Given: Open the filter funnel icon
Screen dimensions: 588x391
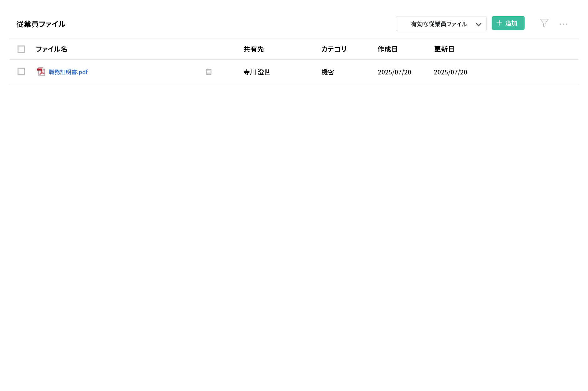Looking at the screenshot, I should [x=544, y=23].
